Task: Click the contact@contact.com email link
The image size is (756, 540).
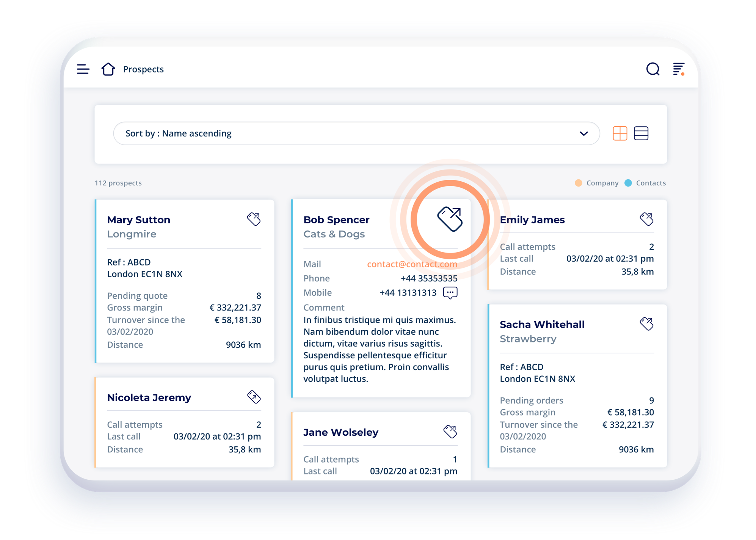Action: pyautogui.click(x=412, y=264)
